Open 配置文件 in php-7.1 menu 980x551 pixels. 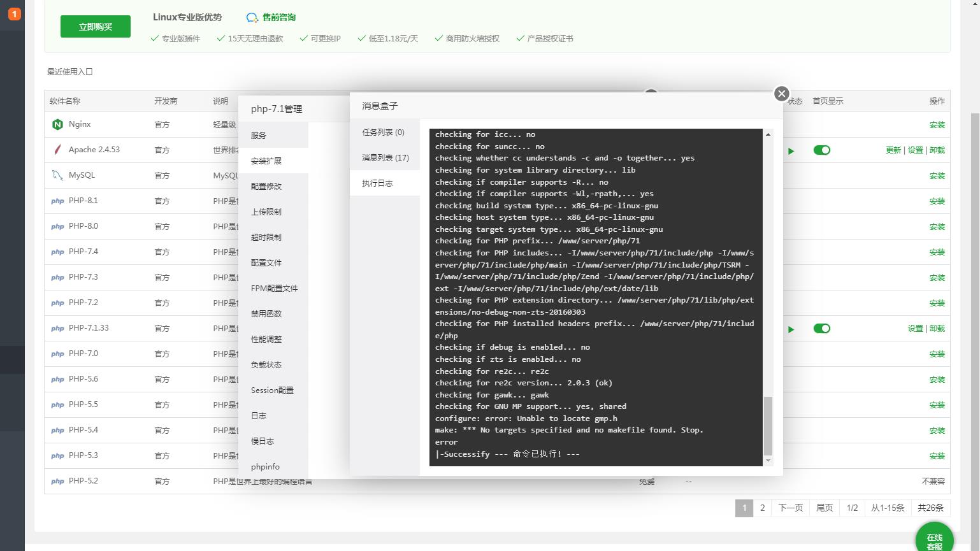(273, 262)
